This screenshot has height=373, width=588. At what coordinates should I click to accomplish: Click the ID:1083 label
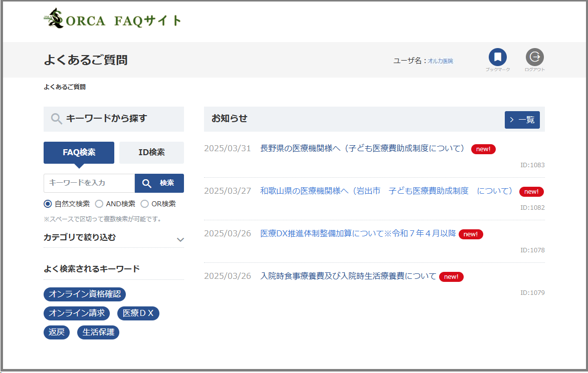coord(532,165)
